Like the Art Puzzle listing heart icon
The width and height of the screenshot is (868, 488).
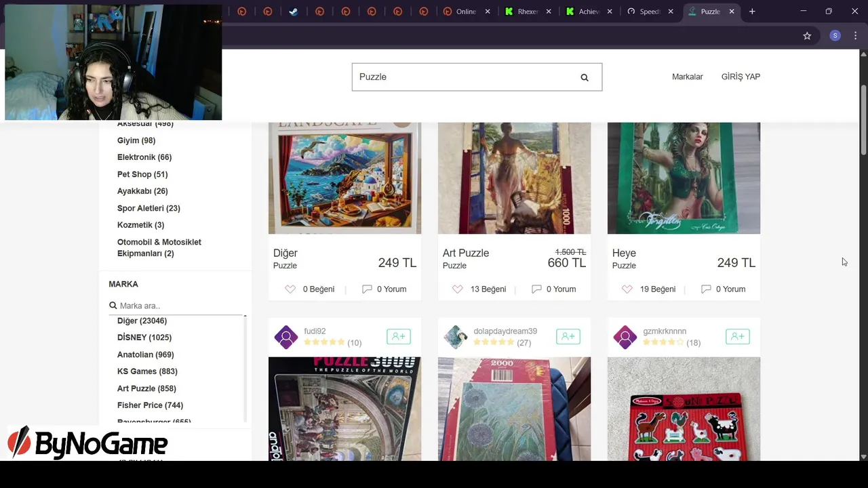458,289
